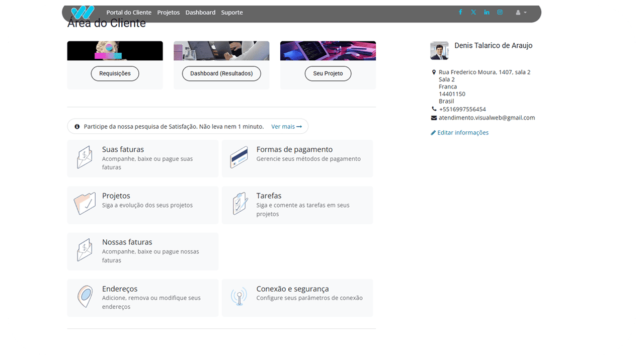Click the LinkedIn icon in the navbar
This screenshot has width=644, height=362.
[x=487, y=13]
